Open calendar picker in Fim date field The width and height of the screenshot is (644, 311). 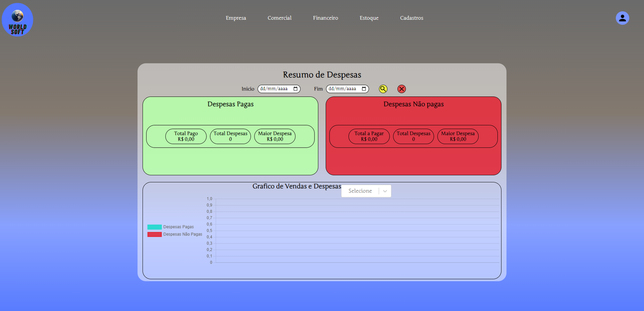coord(364,89)
